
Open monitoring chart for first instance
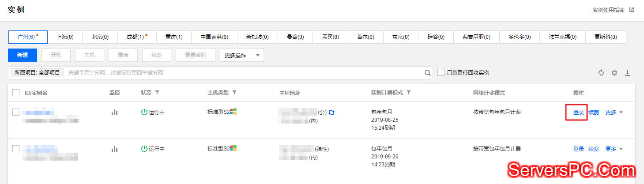[115, 113]
